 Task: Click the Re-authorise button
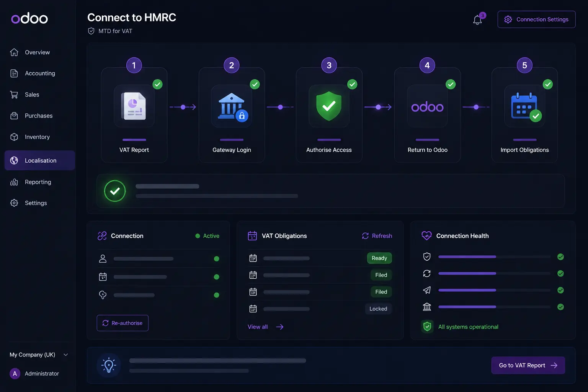point(122,323)
